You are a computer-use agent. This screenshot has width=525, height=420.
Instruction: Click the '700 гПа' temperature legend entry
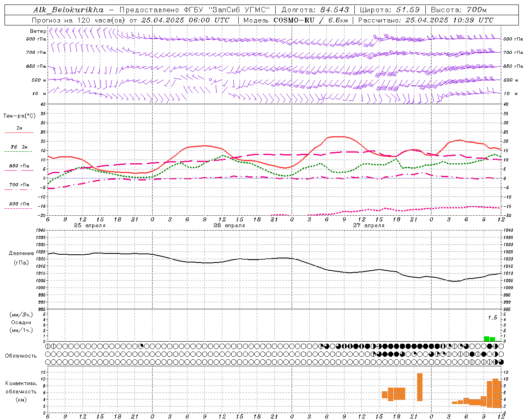(19, 185)
